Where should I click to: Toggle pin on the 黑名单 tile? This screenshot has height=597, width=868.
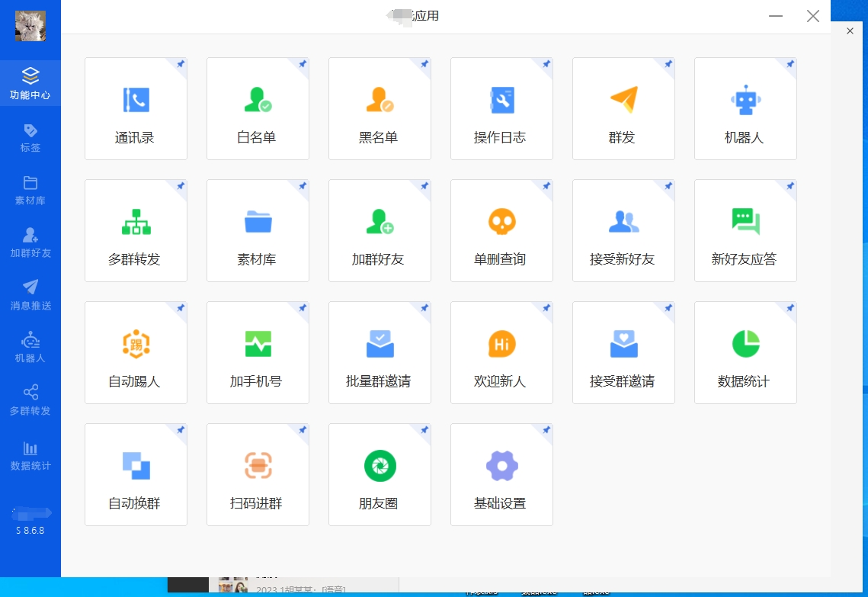coord(424,64)
